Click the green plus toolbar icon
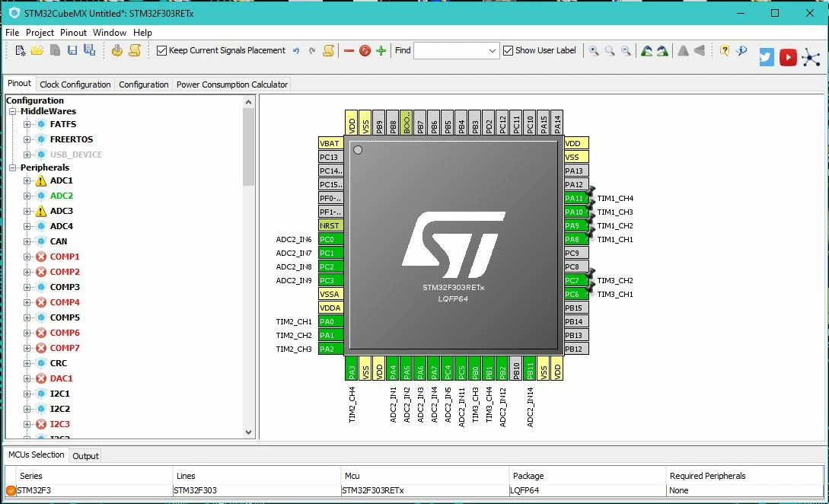829x504 pixels. pyautogui.click(x=381, y=51)
